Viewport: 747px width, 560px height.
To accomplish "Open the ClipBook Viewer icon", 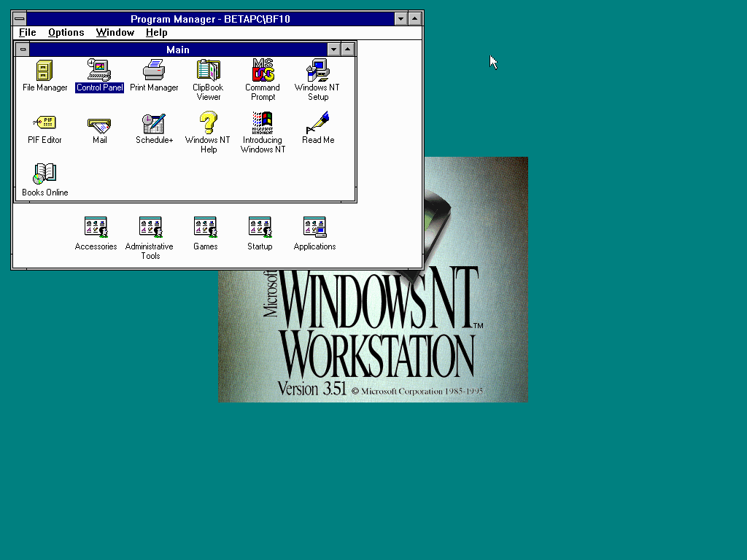I will (x=208, y=71).
